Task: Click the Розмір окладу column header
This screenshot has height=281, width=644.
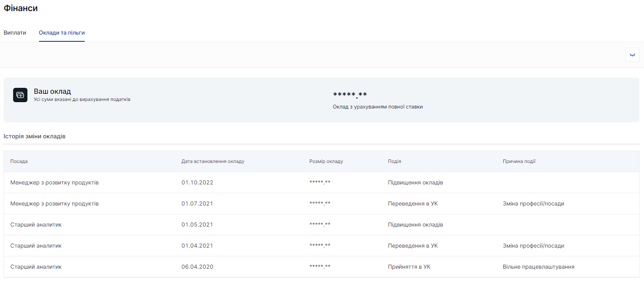Action: [326, 161]
